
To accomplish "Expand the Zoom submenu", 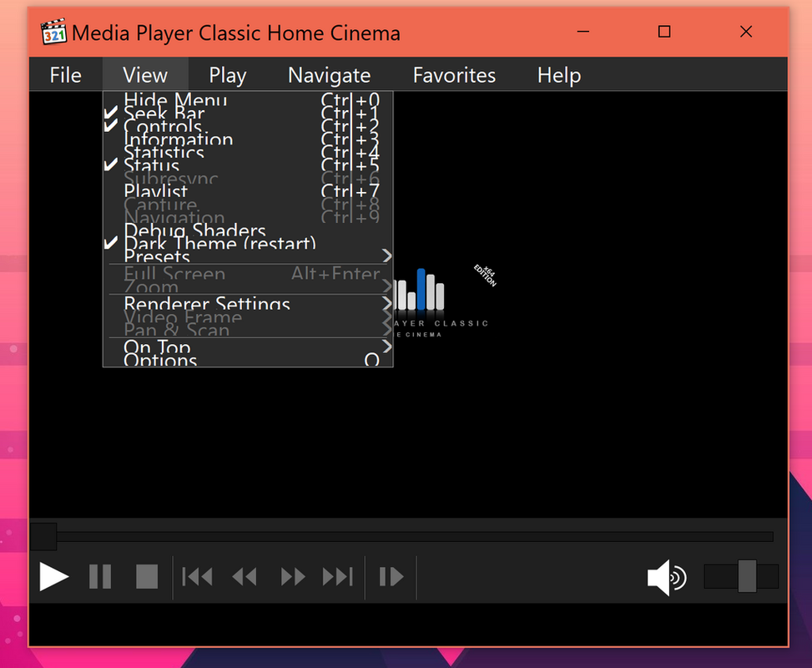I will [248, 286].
